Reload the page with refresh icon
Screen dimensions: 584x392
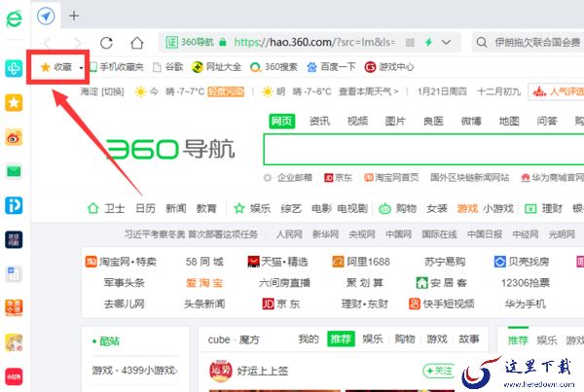click(106, 43)
